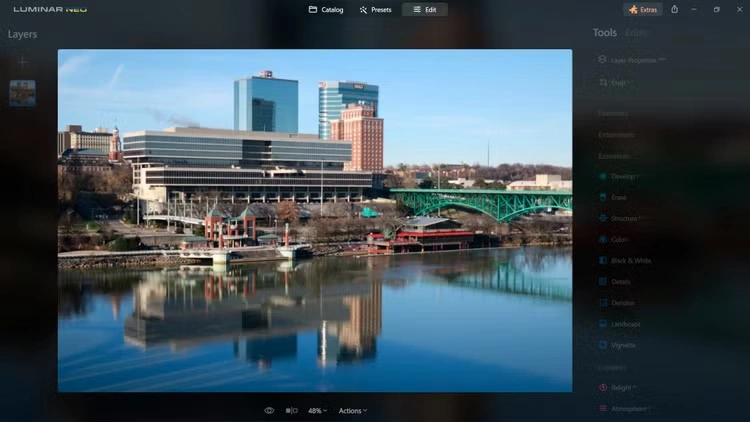Enable before/after compare view icon
The height and width of the screenshot is (422, 750).
click(291, 411)
